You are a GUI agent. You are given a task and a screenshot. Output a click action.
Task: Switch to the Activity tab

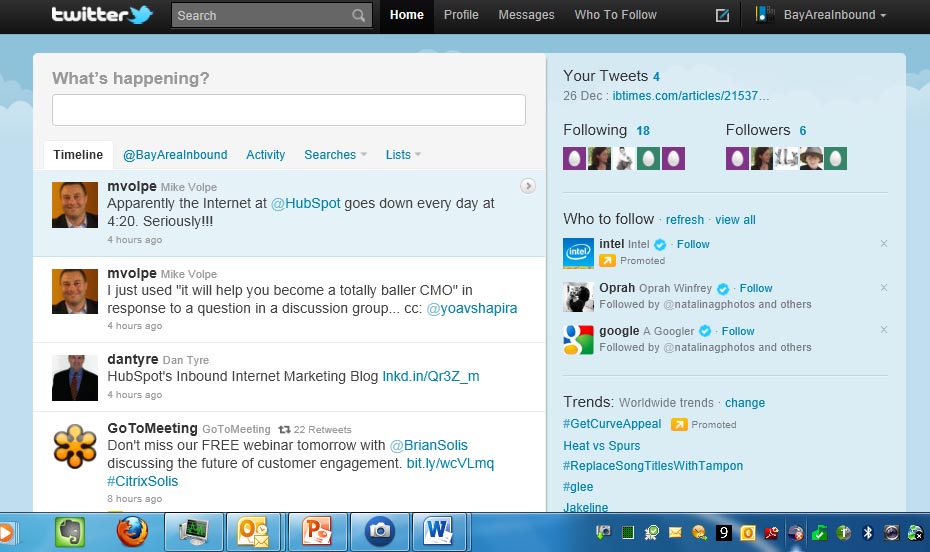(x=265, y=155)
